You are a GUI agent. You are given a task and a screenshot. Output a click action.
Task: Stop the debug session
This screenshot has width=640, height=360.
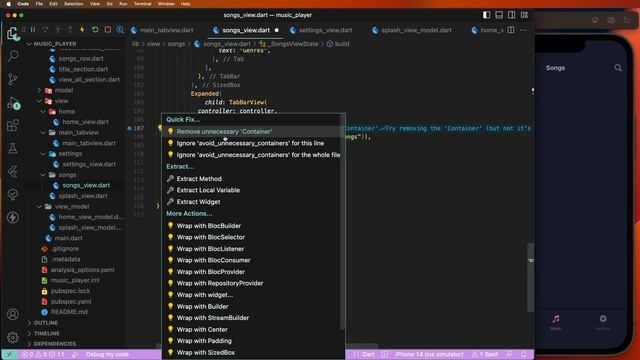(107, 30)
